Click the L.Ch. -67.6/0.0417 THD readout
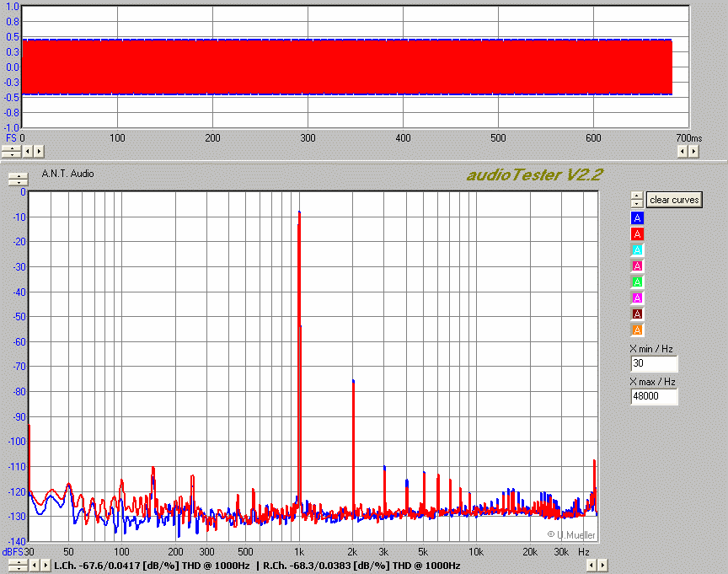The height and width of the screenshot is (574, 728). (x=152, y=566)
